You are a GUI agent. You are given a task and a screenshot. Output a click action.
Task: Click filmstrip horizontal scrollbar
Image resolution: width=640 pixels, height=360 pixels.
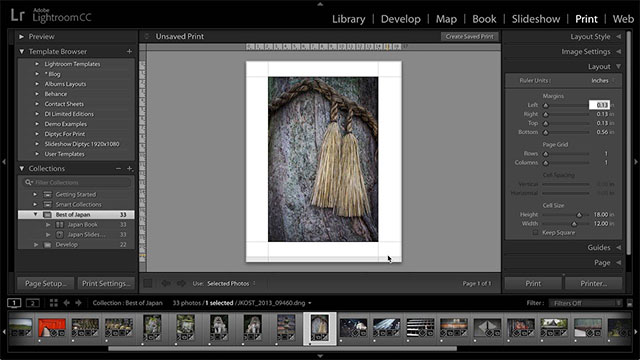282,349
